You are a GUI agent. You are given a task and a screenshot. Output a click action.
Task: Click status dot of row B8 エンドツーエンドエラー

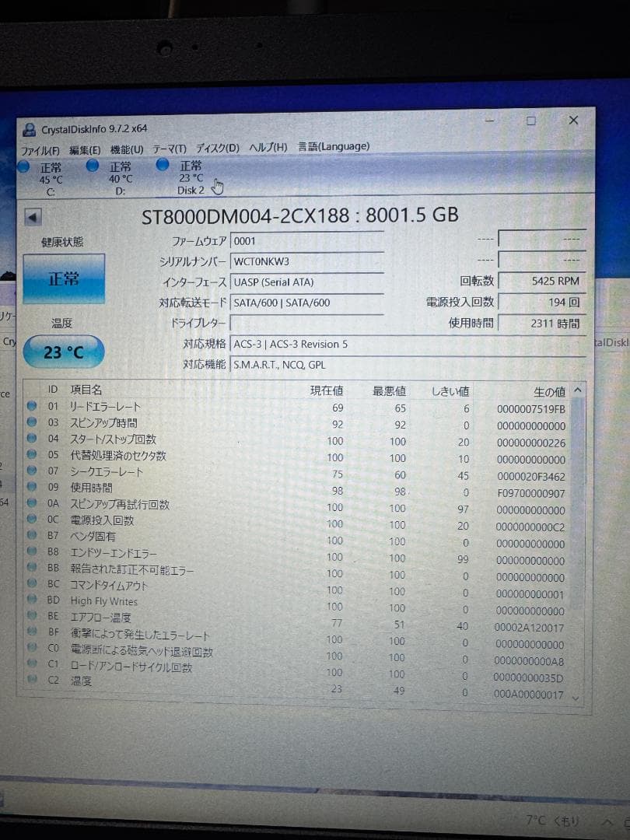click(32, 551)
